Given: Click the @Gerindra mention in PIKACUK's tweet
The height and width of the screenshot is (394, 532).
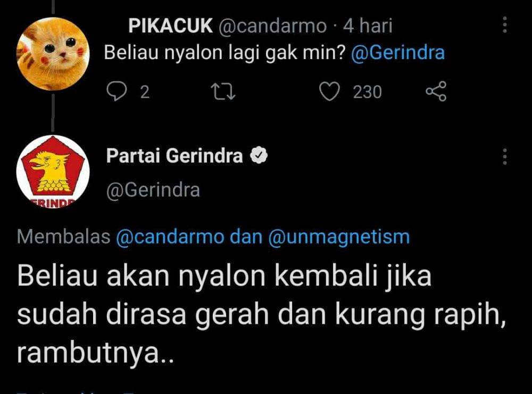Looking at the screenshot, I should click(398, 53).
